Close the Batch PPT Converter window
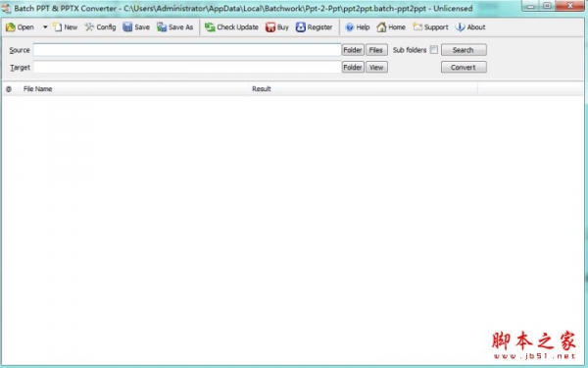The image size is (588, 368). coord(570,6)
